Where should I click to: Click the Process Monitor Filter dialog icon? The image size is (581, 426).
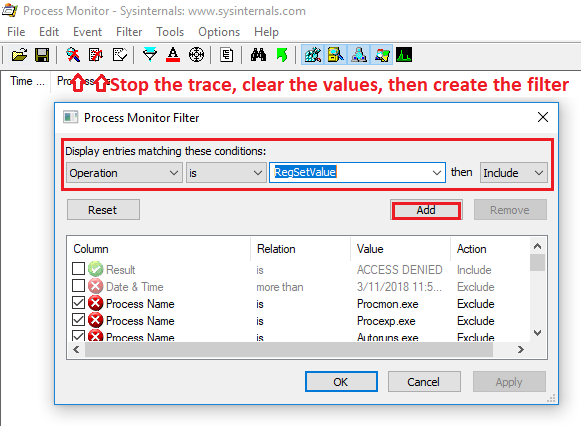pyautogui.click(x=70, y=117)
